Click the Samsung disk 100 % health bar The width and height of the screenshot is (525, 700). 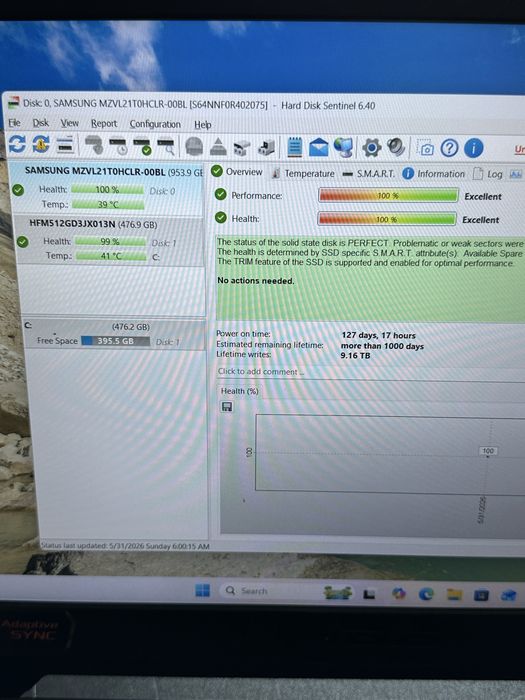click(107, 190)
